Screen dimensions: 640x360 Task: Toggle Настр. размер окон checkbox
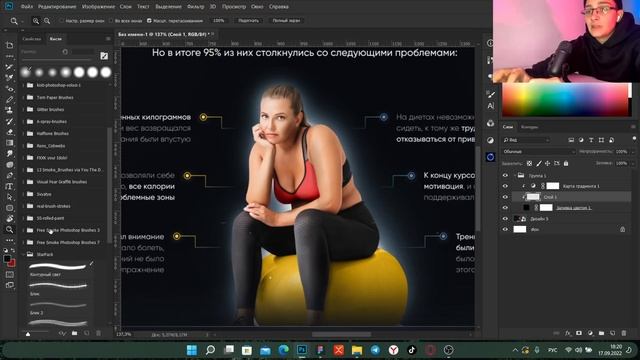[x=62, y=20]
